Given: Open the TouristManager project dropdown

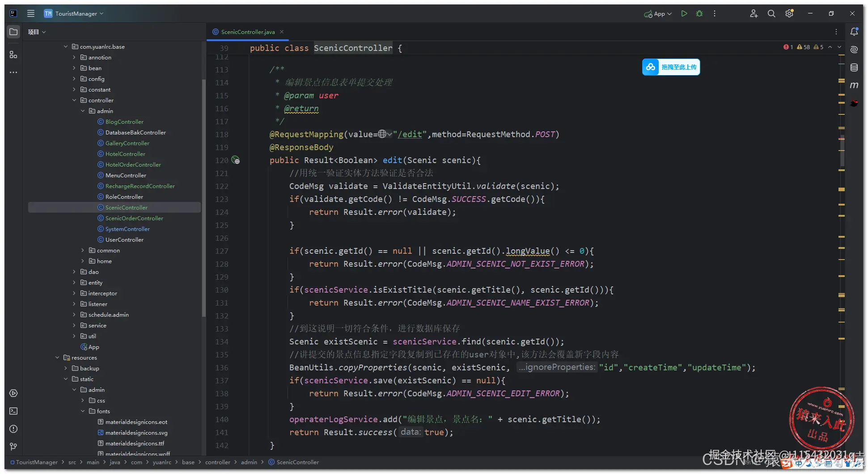Looking at the screenshot, I should (x=74, y=13).
